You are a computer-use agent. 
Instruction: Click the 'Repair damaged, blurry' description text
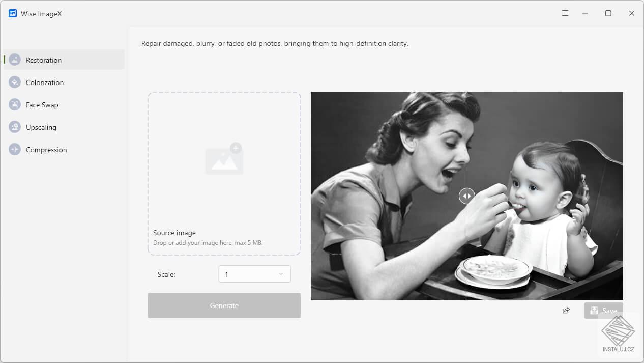275,44
